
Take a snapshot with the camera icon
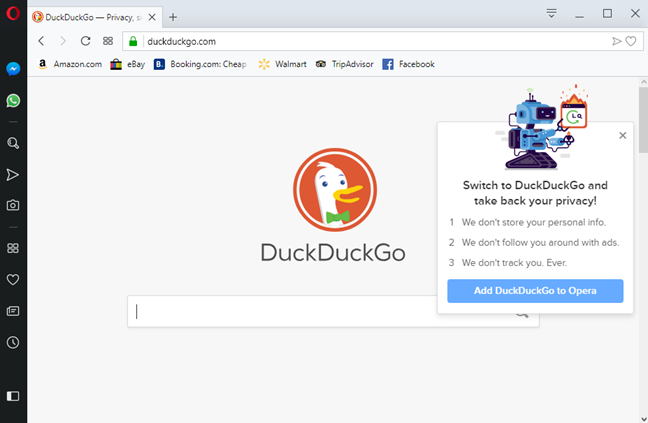(13, 205)
